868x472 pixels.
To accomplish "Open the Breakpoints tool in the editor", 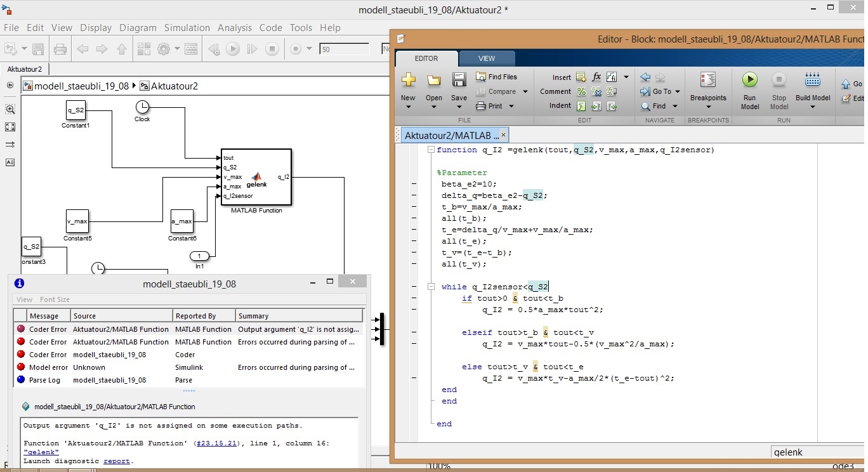I will (x=707, y=80).
